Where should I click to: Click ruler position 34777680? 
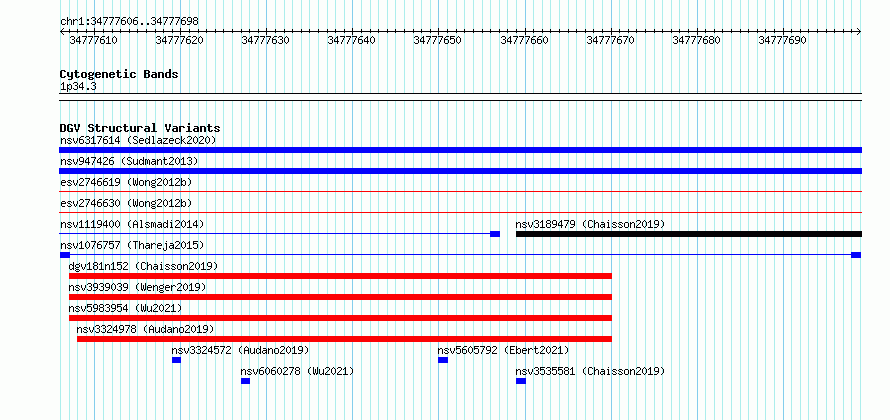(x=697, y=40)
